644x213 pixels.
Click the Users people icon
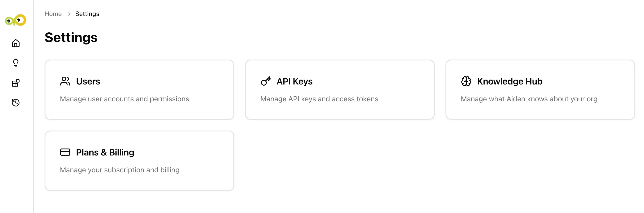point(65,81)
